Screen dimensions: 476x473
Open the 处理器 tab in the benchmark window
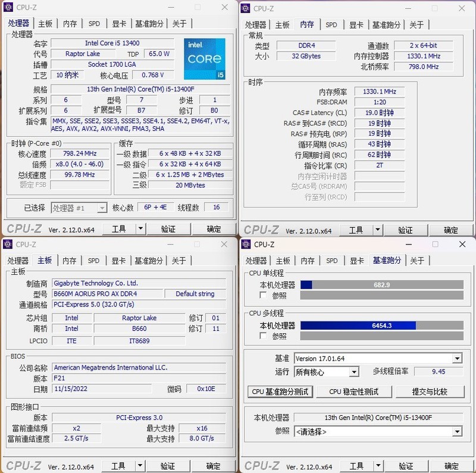[x=256, y=261]
